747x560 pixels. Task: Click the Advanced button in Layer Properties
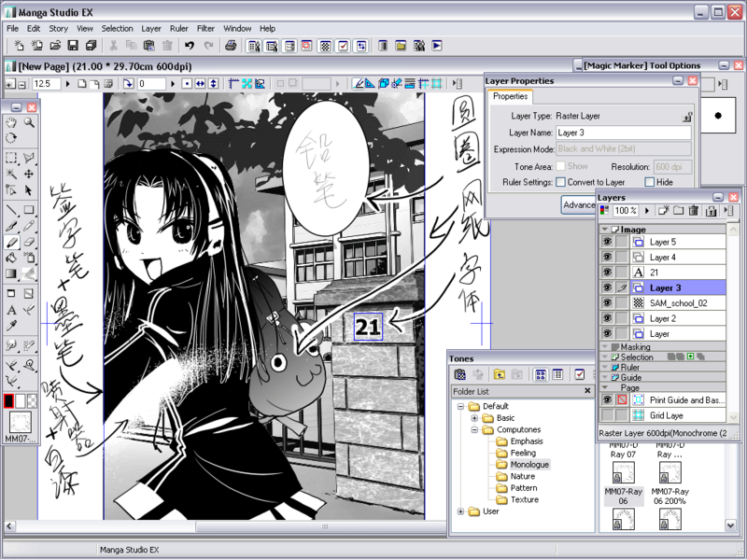[x=579, y=204]
